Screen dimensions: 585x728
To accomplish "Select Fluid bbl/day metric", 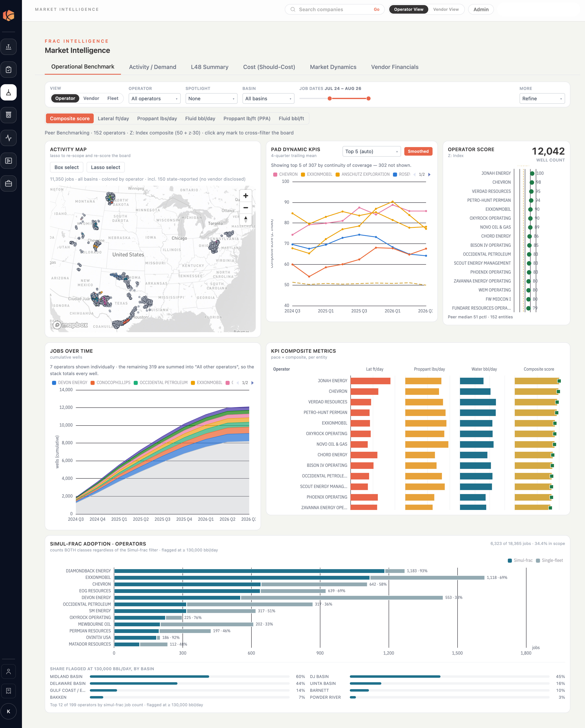I will [x=200, y=119].
